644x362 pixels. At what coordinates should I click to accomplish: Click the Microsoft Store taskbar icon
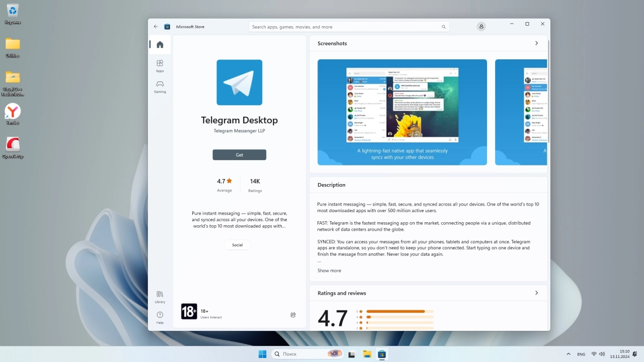[x=382, y=354]
